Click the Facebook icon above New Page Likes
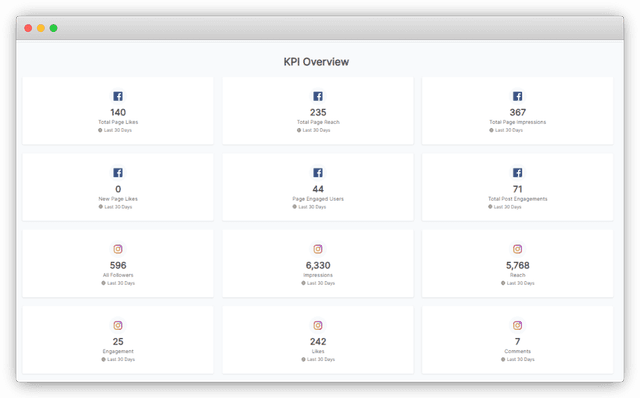This screenshot has height=398, width=640. (118, 173)
